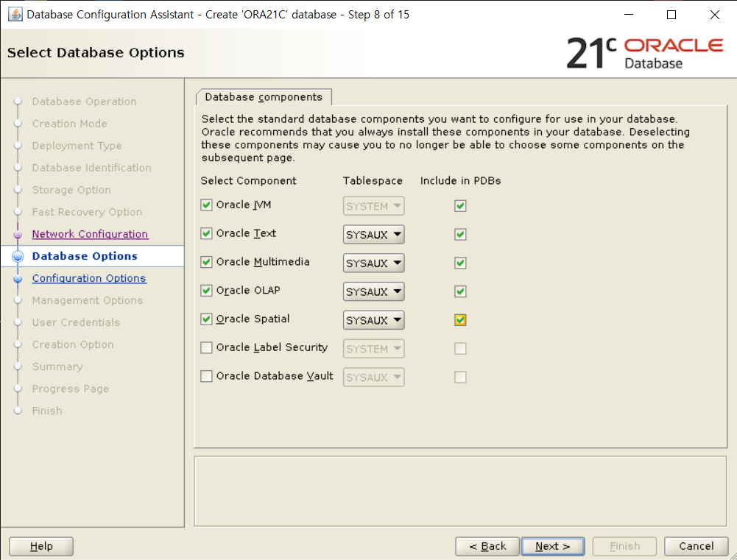Click the Java app icon in title bar

[x=15, y=15]
